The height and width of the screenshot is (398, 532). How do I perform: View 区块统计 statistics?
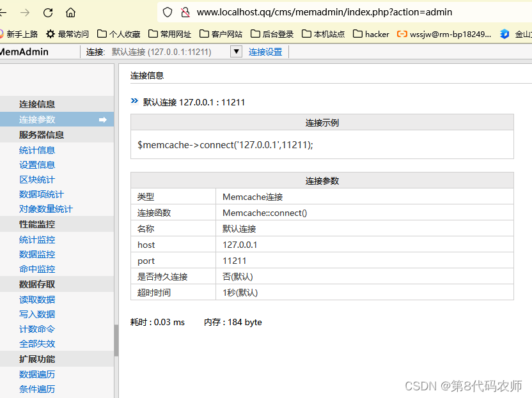coord(36,180)
